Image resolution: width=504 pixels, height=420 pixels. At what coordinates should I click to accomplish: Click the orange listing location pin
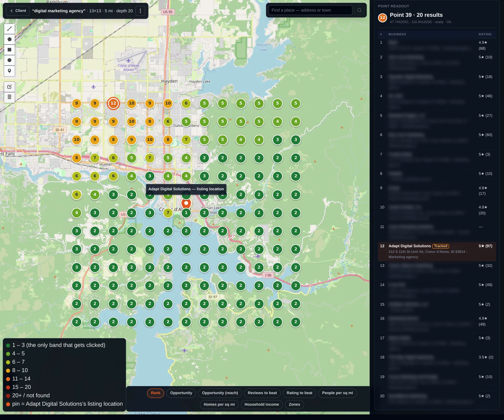pyautogui.click(x=186, y=203)
